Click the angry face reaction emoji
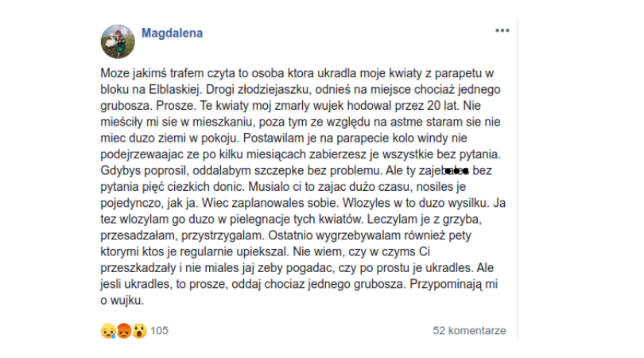Screen dimensions: 644x358 [x=124, y=331]
